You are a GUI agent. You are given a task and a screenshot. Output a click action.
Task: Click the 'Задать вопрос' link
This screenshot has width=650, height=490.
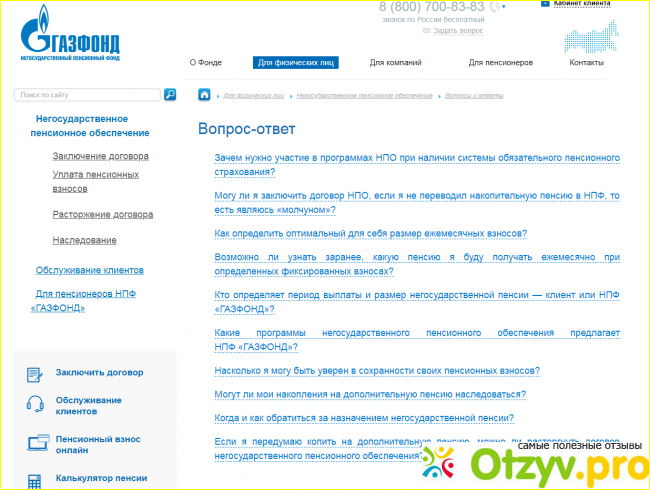(x=458, y=31)
